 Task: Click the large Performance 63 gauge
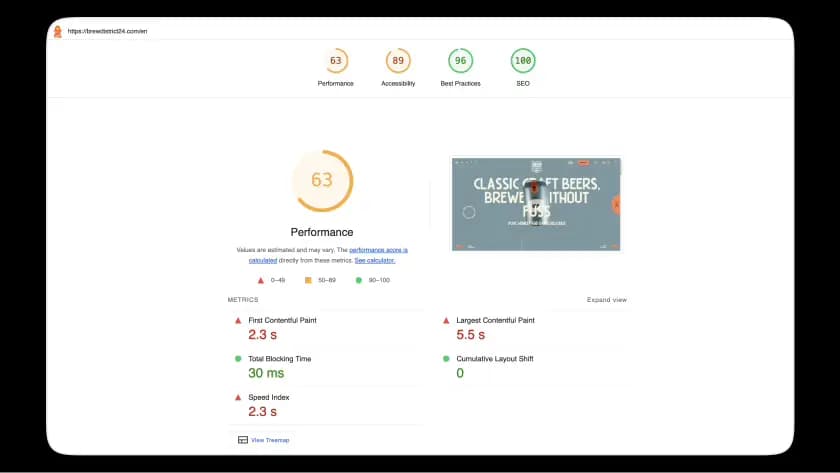coord(322,181)
